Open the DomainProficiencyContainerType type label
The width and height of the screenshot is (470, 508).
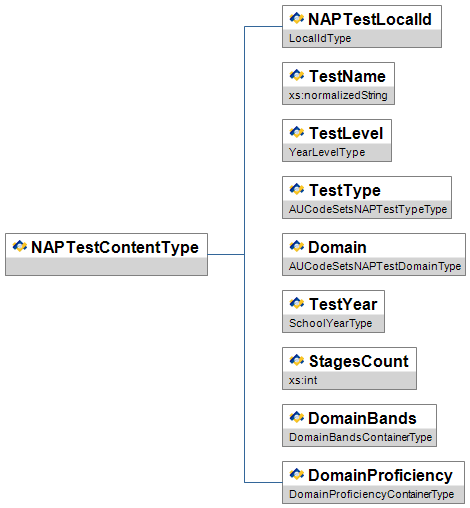[371, 494]
